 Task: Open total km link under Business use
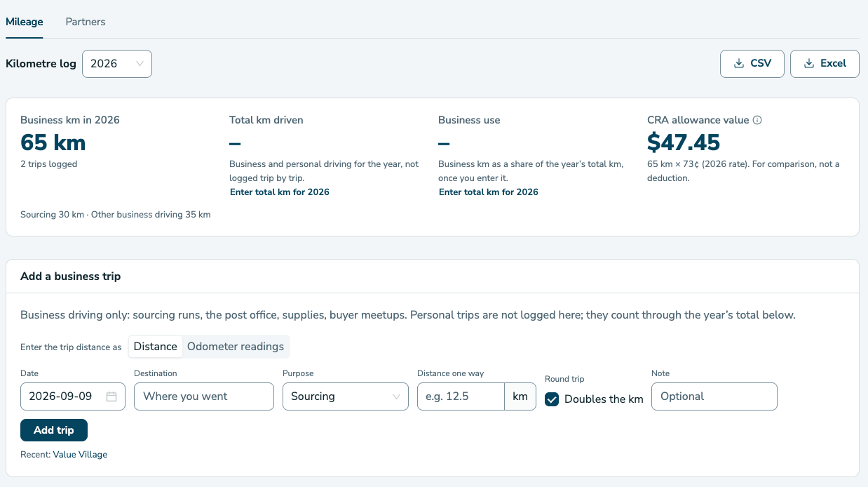coord(489,192)
